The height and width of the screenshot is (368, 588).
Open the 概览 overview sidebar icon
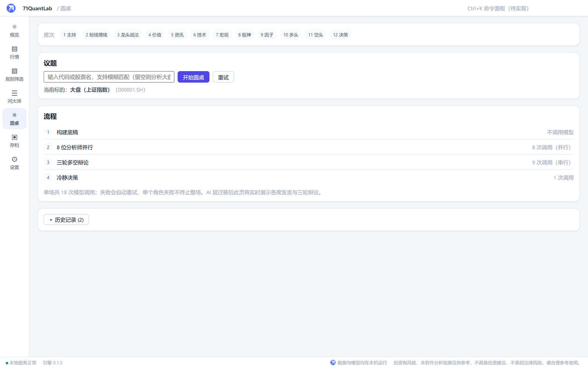coord(14,27)
